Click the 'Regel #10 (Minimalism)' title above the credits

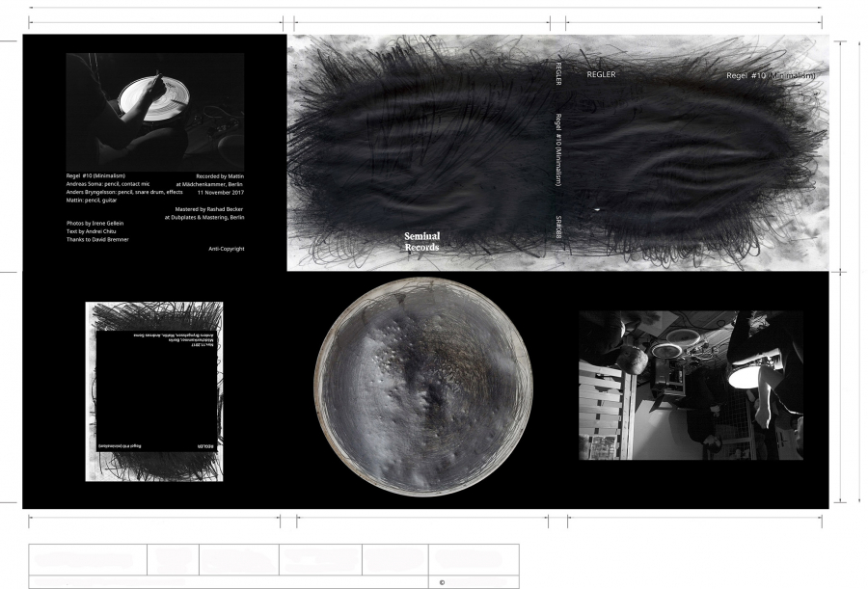coord(95,175)
